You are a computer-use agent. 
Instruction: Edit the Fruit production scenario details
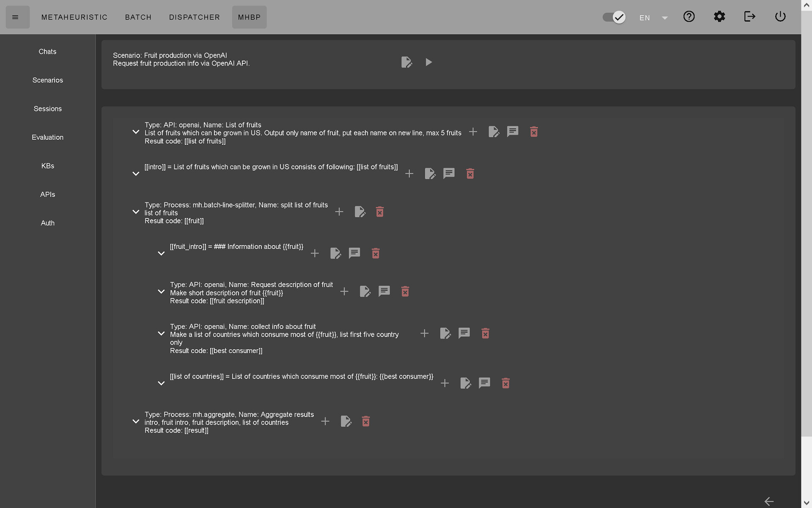(x=406, y=62)
